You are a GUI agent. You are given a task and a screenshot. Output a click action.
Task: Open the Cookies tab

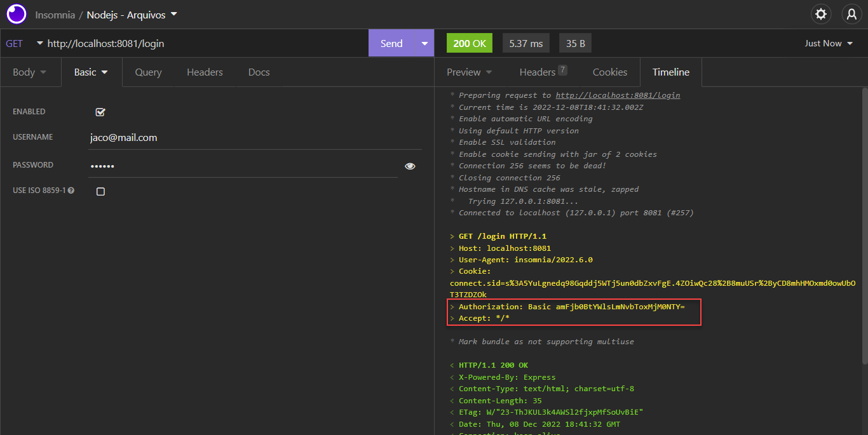click(610, 72)
